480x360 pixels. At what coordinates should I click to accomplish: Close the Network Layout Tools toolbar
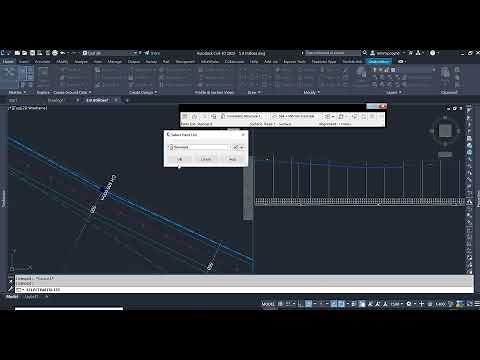pyautogui.click(x=383, y=106)
